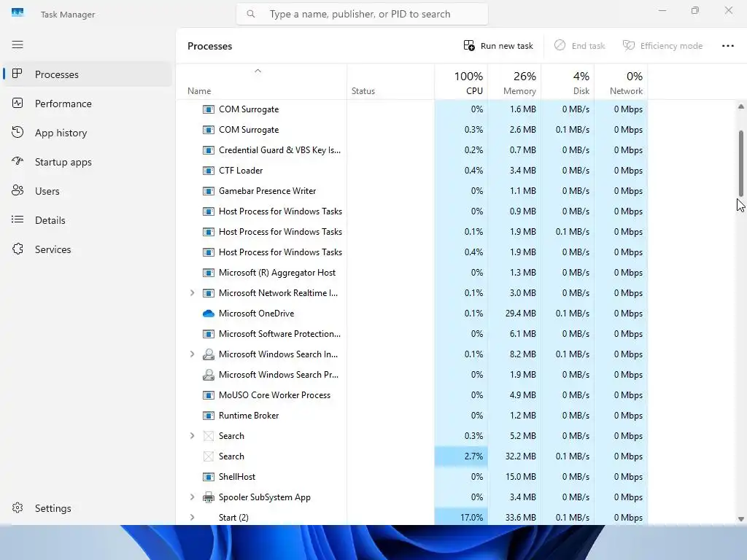Select the Microsoft Software Protection process row
747x560 pixels.
pos(412,334)
